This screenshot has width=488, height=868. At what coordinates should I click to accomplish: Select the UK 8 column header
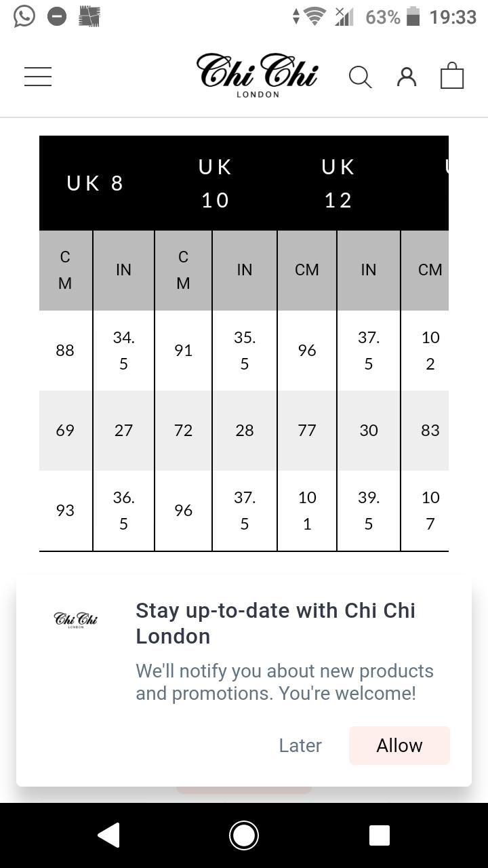pyautogui.click(x=96, y=183)
